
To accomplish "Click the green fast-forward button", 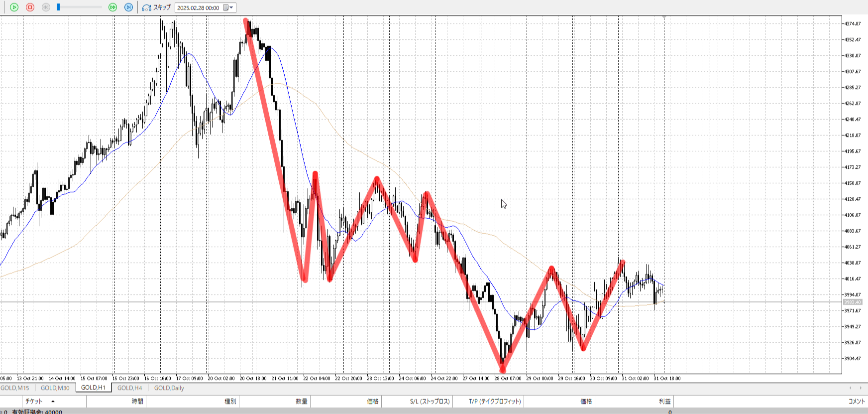I will [x=112, y=7].
